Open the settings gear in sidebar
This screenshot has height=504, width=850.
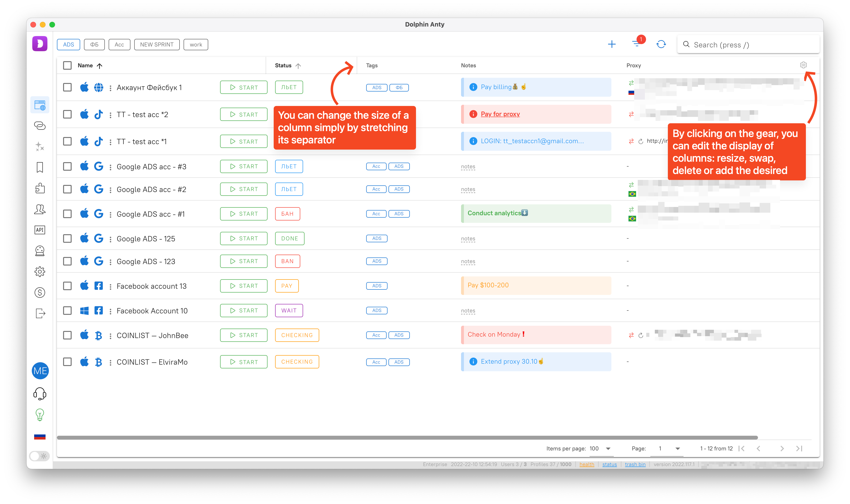point(40,272)
